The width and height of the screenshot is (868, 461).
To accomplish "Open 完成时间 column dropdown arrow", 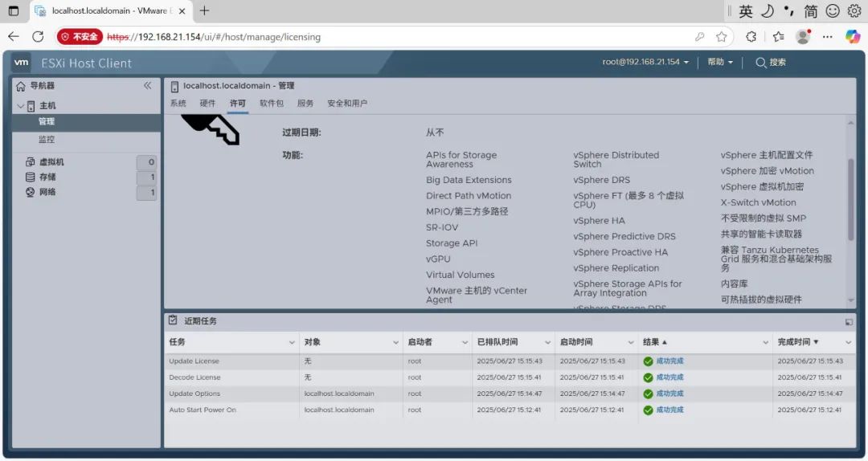I will point(848,343).
